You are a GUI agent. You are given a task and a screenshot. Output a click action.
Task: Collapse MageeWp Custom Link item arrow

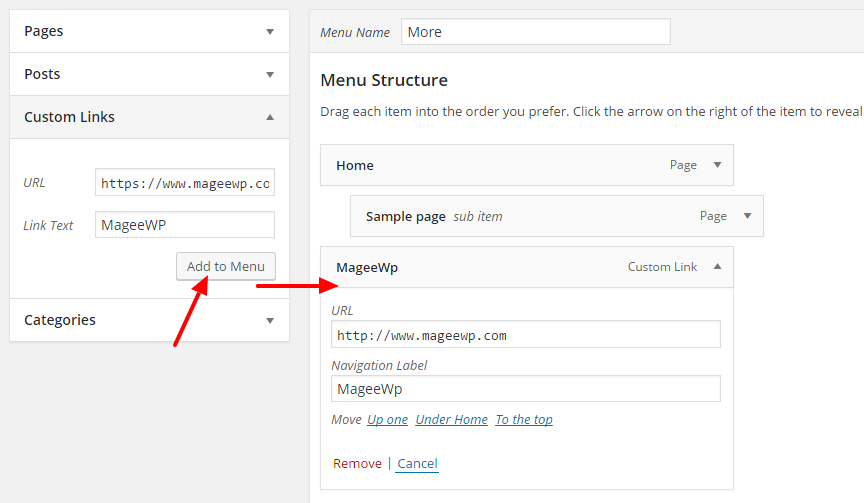coord(717,267)
